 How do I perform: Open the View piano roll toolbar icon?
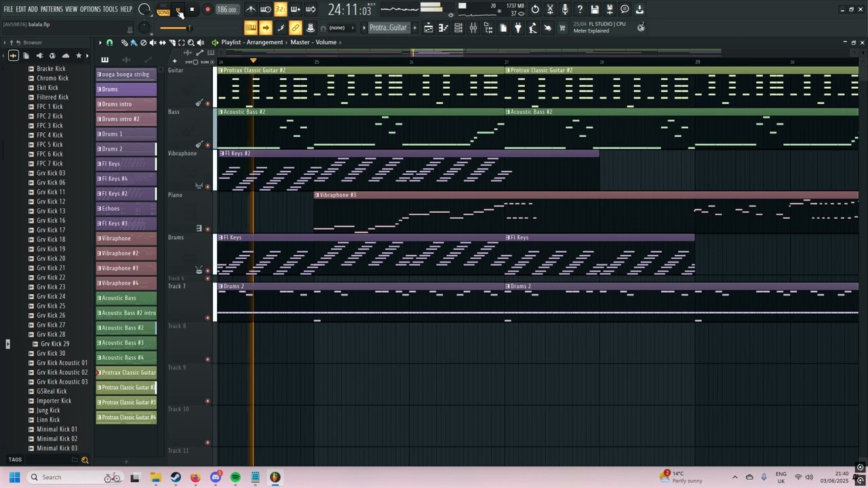[443, 28]
